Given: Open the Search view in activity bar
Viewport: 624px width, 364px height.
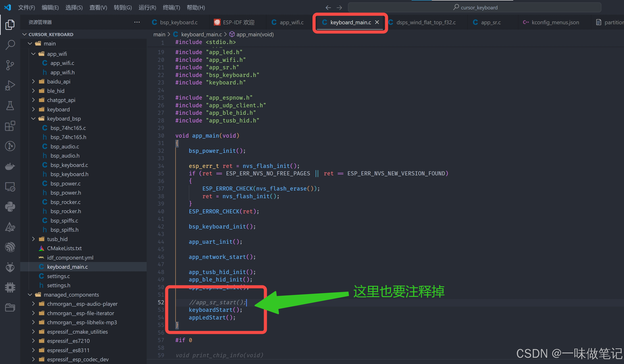Looking at the screenshot, I should (10, 45).
